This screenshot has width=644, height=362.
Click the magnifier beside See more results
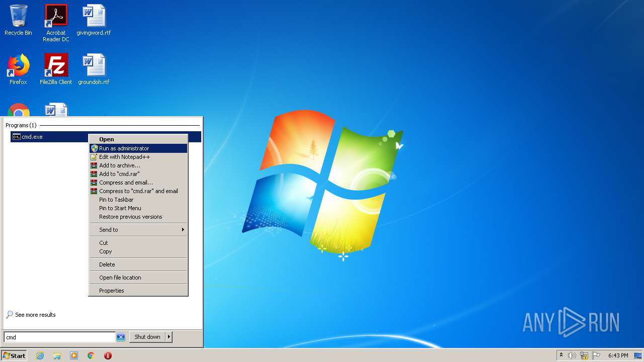10,315
